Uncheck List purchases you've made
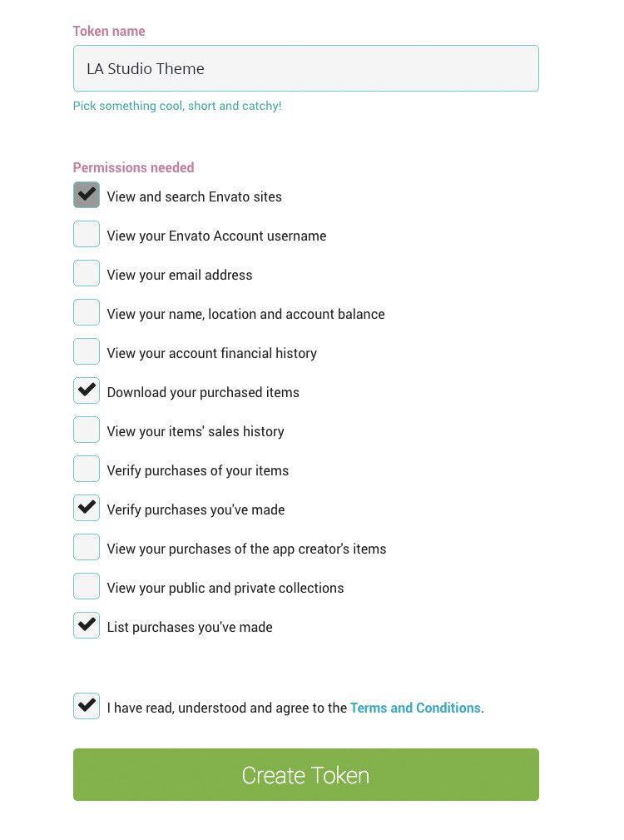 click(x=87, y=626)
